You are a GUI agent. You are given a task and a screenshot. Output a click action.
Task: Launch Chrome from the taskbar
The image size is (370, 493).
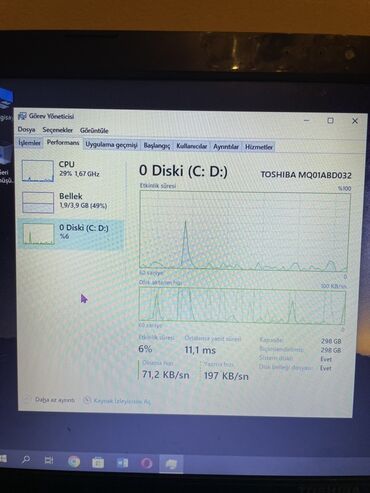coord(74,462)
